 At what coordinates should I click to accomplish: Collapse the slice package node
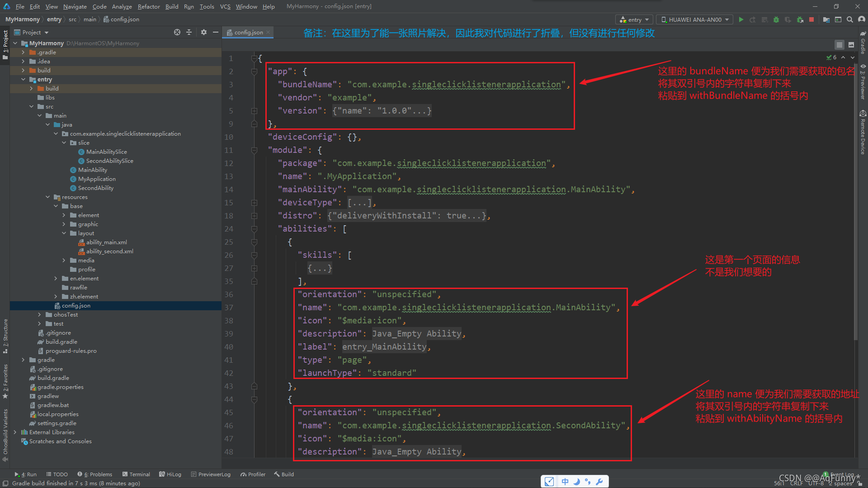pyautogui.click(x=64, y=142)
